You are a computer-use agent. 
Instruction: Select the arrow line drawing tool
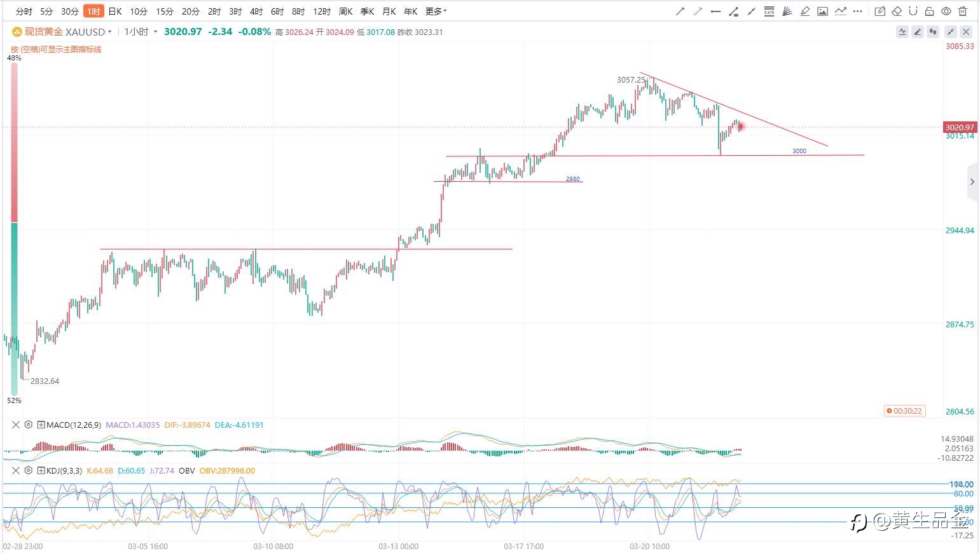tap(680, 11)
